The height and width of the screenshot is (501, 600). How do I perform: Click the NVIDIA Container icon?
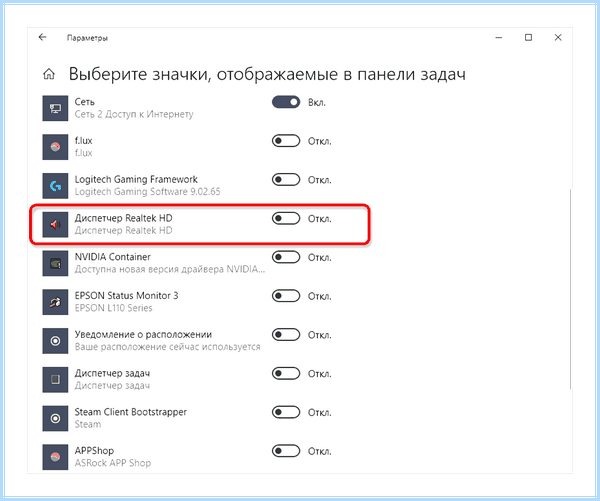tap(55, 263)
